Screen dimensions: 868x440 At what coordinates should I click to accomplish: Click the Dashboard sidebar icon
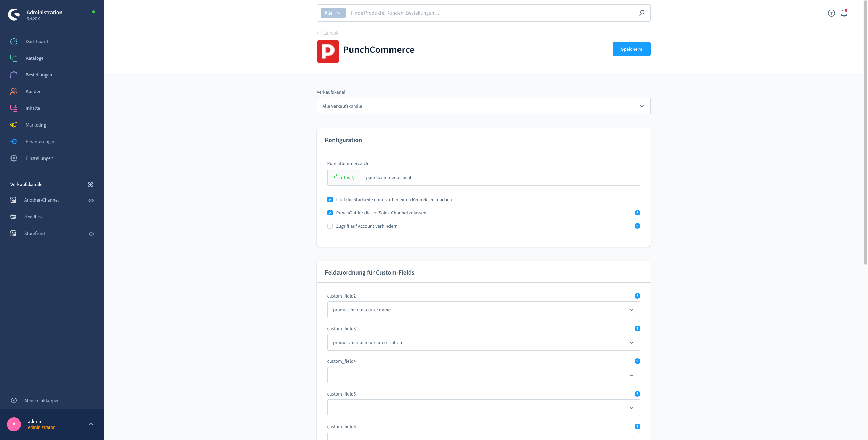(15, 41)
